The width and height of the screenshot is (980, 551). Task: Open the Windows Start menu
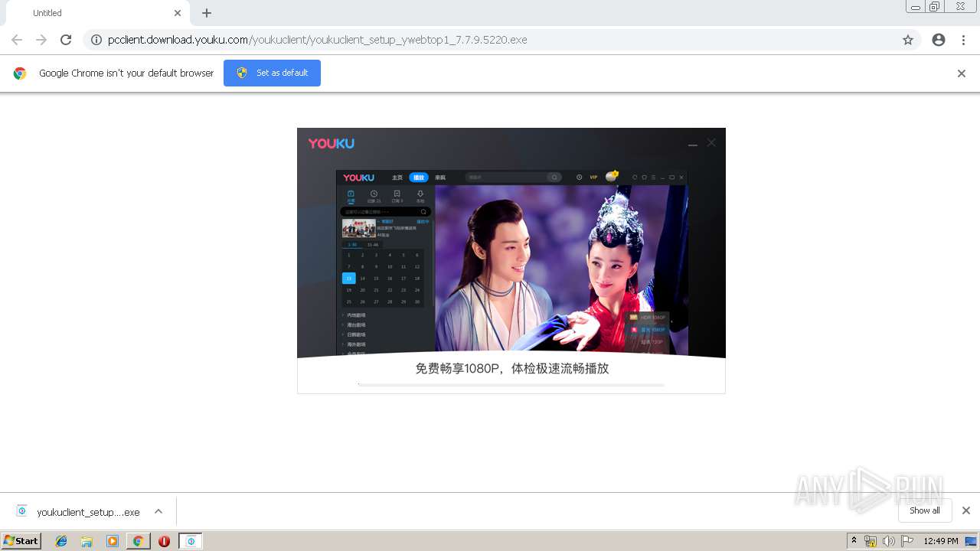tap(21, 541)
